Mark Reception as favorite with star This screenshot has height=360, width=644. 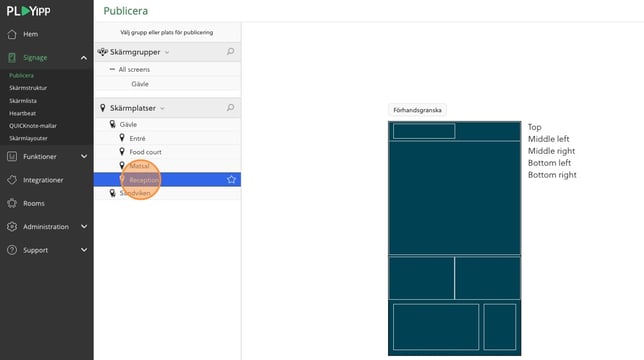click(x=231, y=179)
